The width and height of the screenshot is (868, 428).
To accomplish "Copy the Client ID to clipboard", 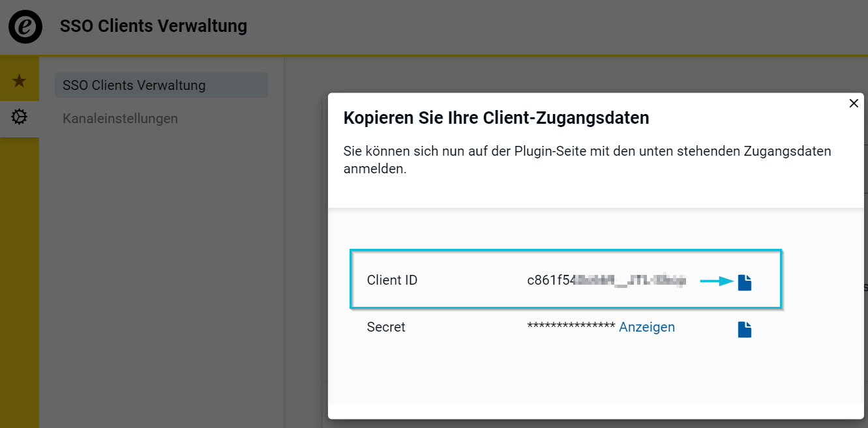I will click(745, 282).
